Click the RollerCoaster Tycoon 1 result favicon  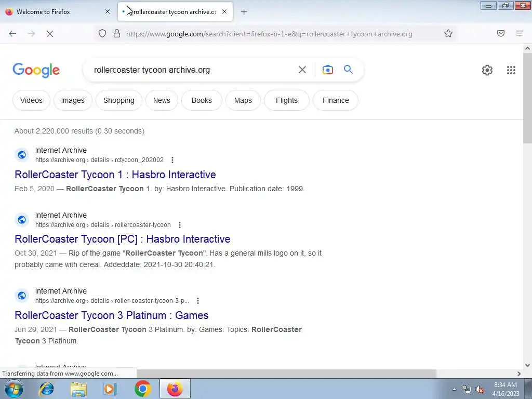22,155
